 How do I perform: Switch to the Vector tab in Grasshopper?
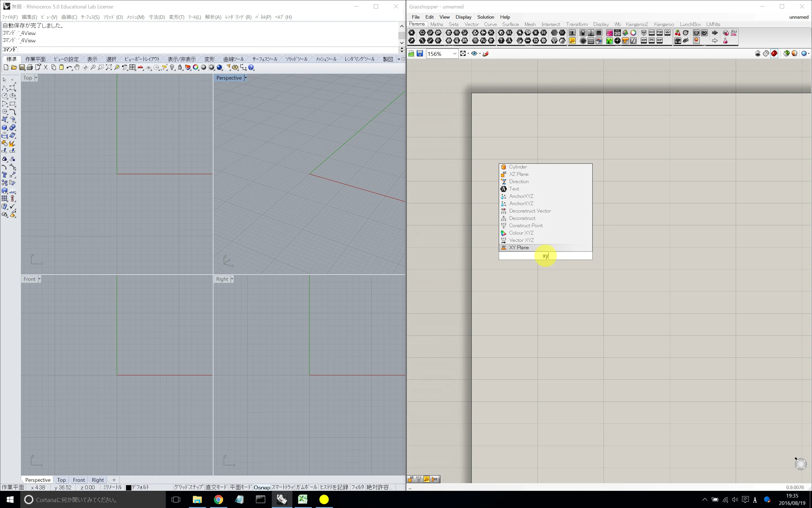[471, 24]
